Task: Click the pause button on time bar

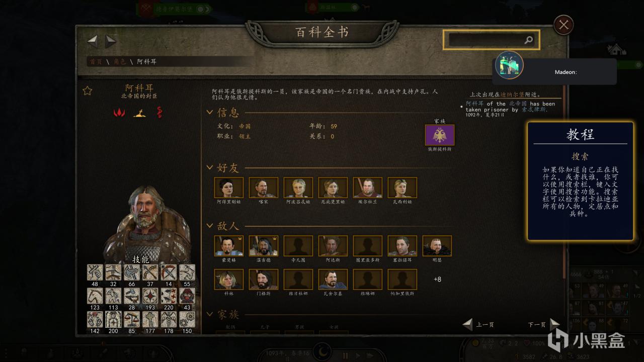Action: coord(346,355)
